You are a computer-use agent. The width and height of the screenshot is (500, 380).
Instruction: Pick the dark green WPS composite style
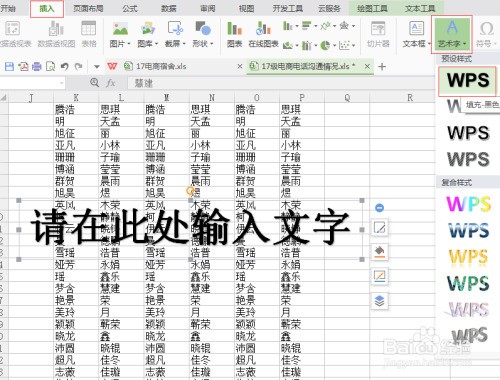pyautogui.click(x=468, y=283)
